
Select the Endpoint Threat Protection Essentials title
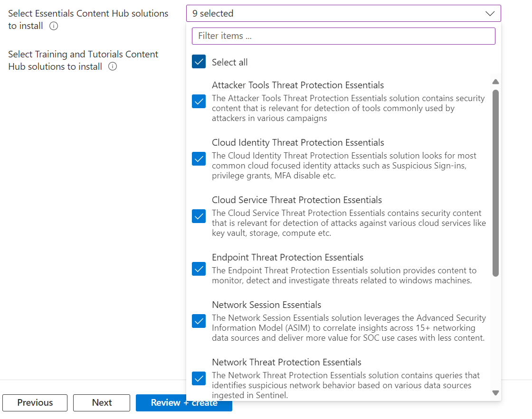287,258
